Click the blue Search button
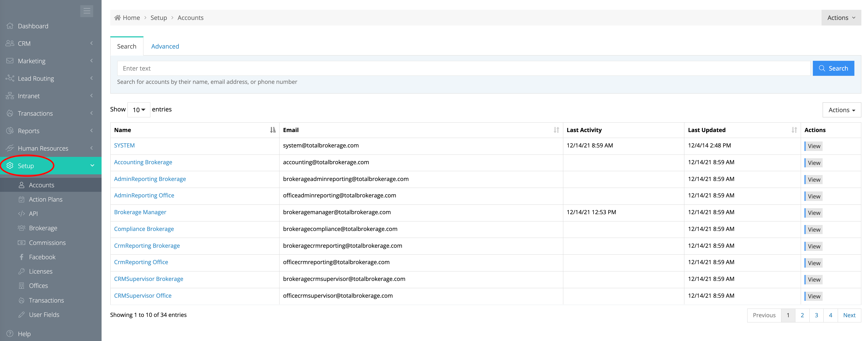The image size is (868, 341). (x=833, y=68)
